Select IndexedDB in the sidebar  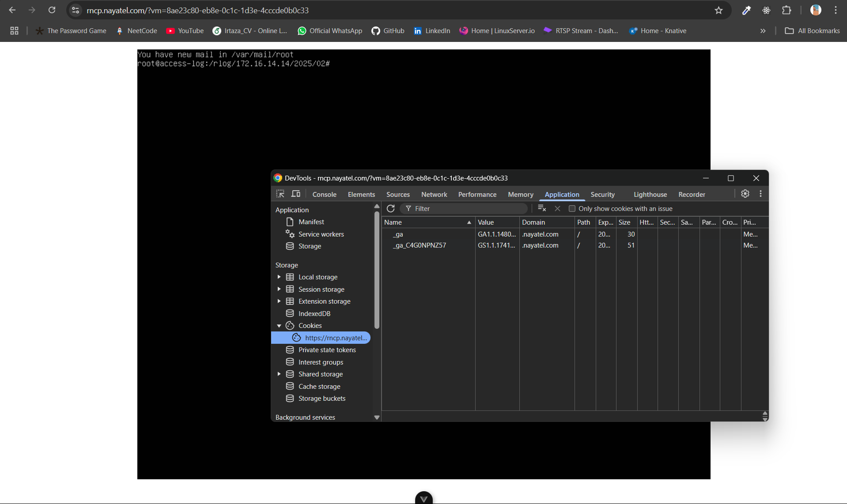[x=314, y=313]
